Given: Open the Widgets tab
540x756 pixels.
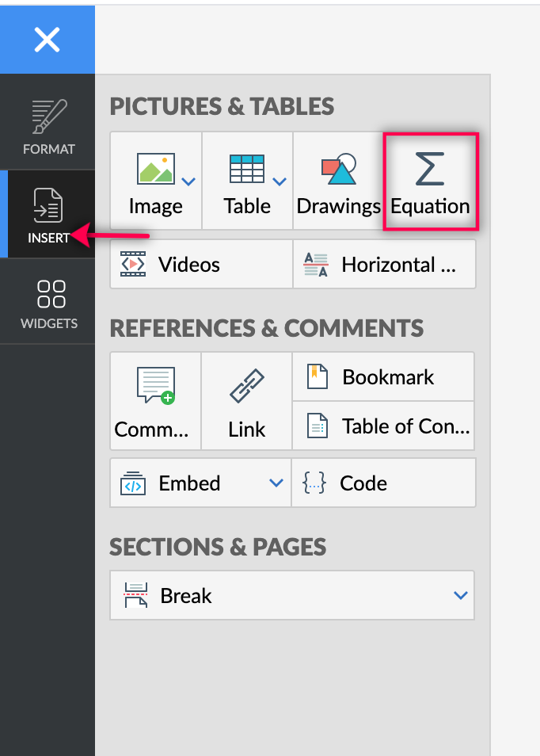Looking at the screenshot, I should pos(48,303).
